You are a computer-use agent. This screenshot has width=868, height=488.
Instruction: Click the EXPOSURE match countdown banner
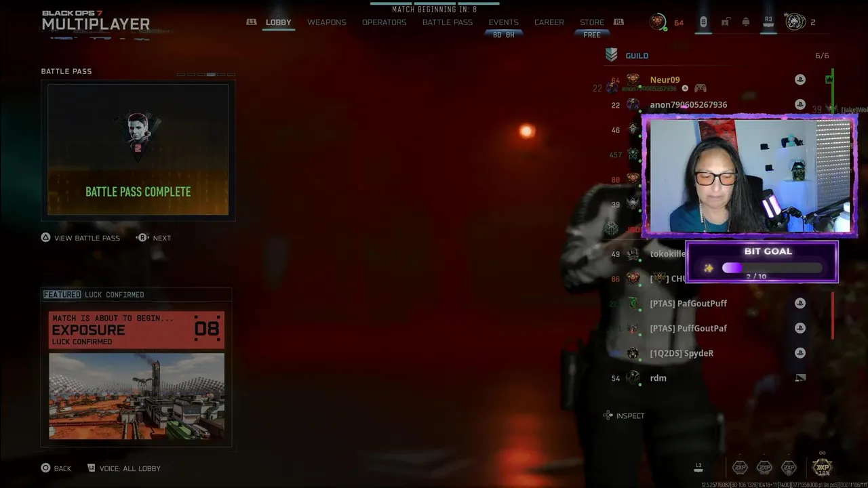(x=136, y=330)
